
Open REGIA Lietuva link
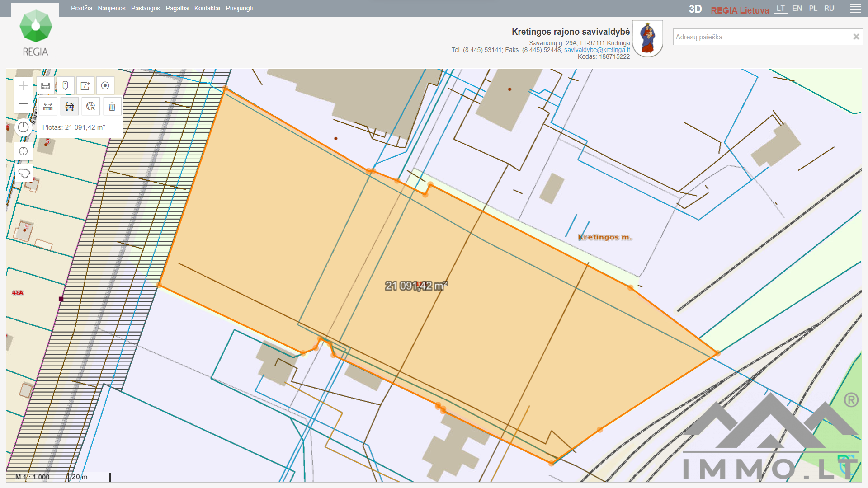click(740, 10)
